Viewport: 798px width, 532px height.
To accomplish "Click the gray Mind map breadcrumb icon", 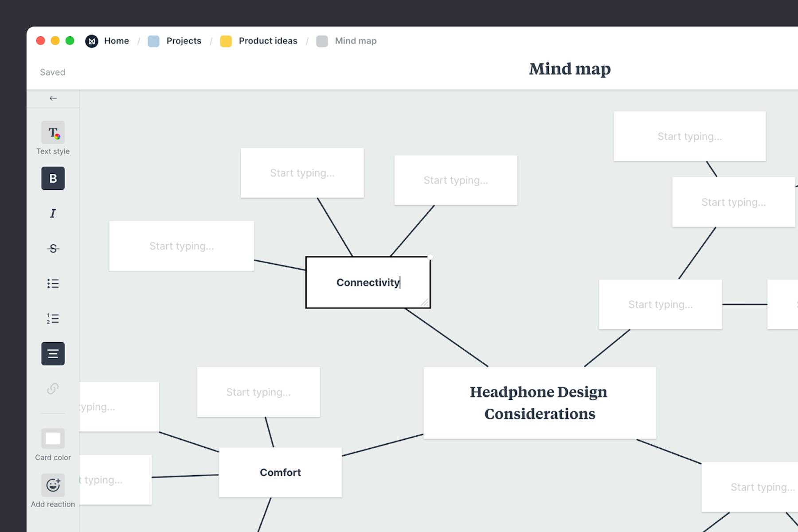I will pyautogui.click(x=322, y=41).
